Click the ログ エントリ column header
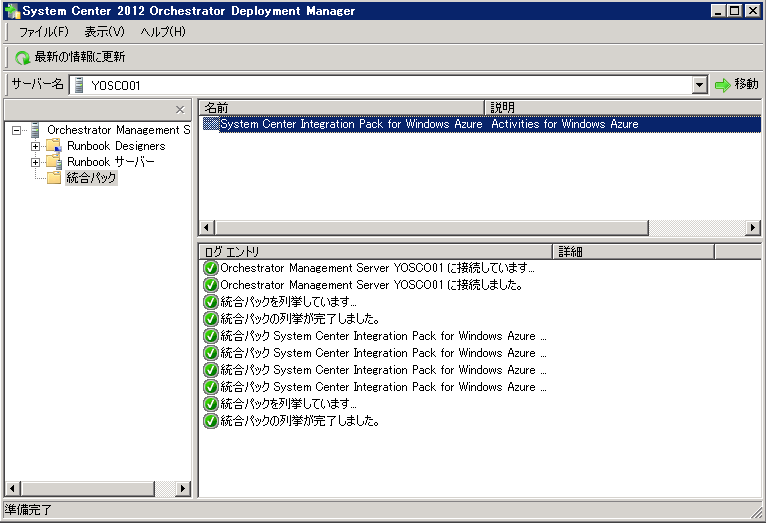 point(375,252)
